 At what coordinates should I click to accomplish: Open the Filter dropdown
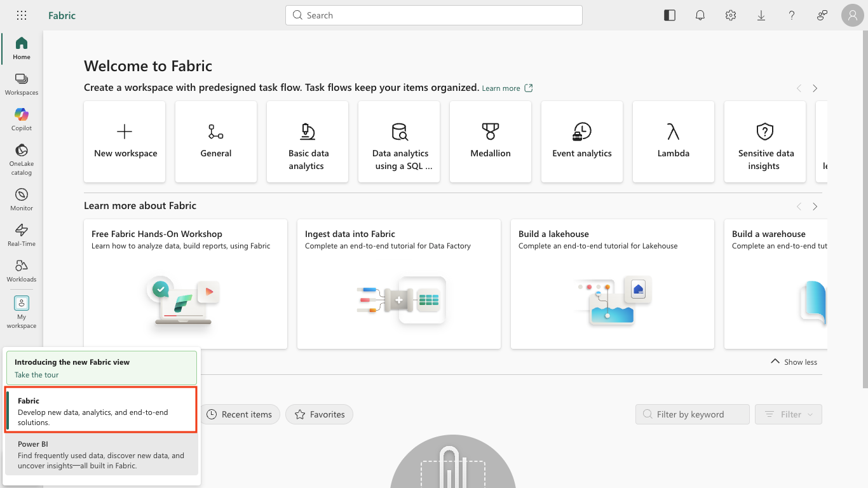pyautogui.click(x=789, y=414)
